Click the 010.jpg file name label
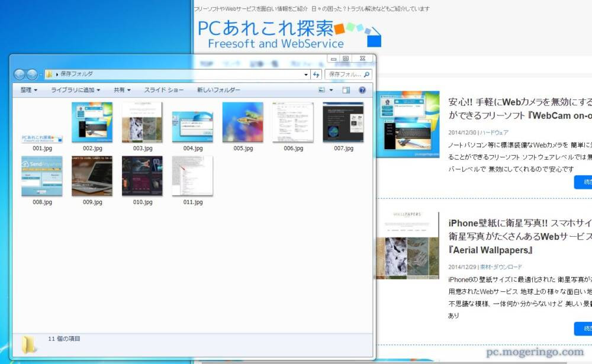This screenshot has height=364, width=592. 143,202
